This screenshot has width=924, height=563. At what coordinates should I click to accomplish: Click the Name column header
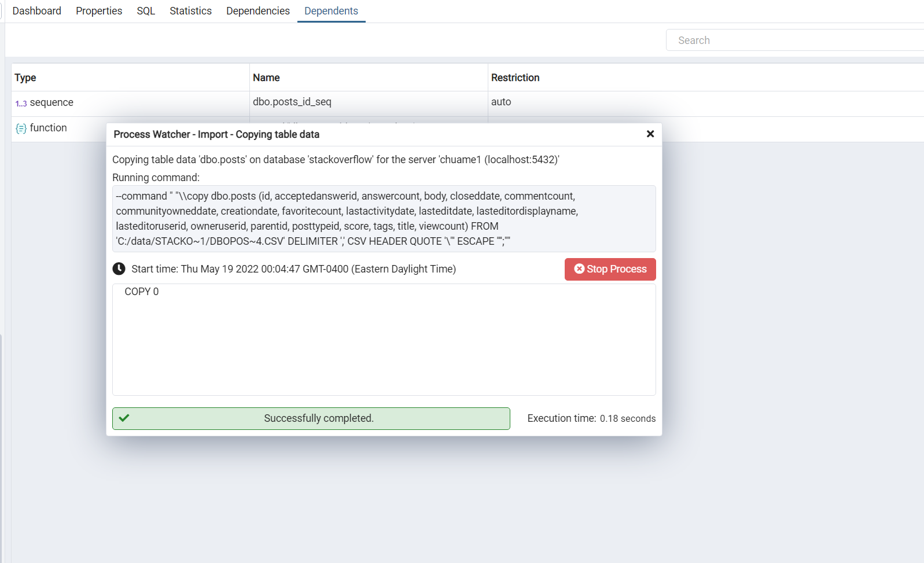[369, 78]
